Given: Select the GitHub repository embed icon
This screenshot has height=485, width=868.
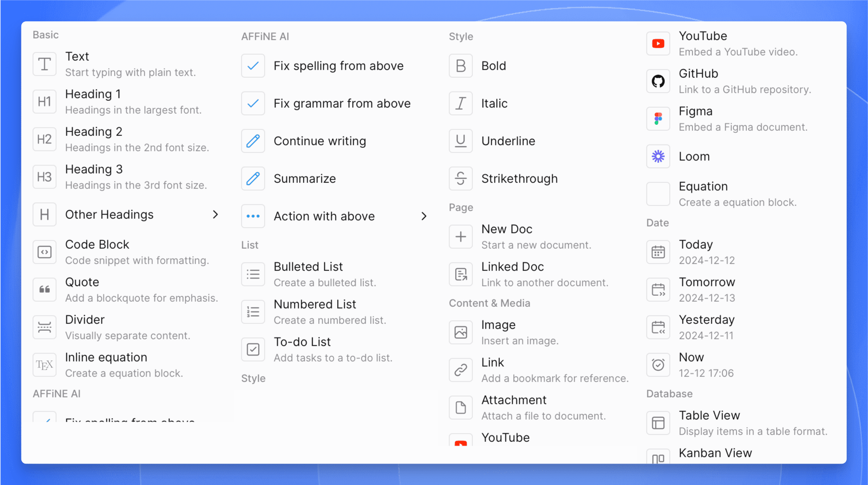Looking at the screenshot, I should pos(658,81).
